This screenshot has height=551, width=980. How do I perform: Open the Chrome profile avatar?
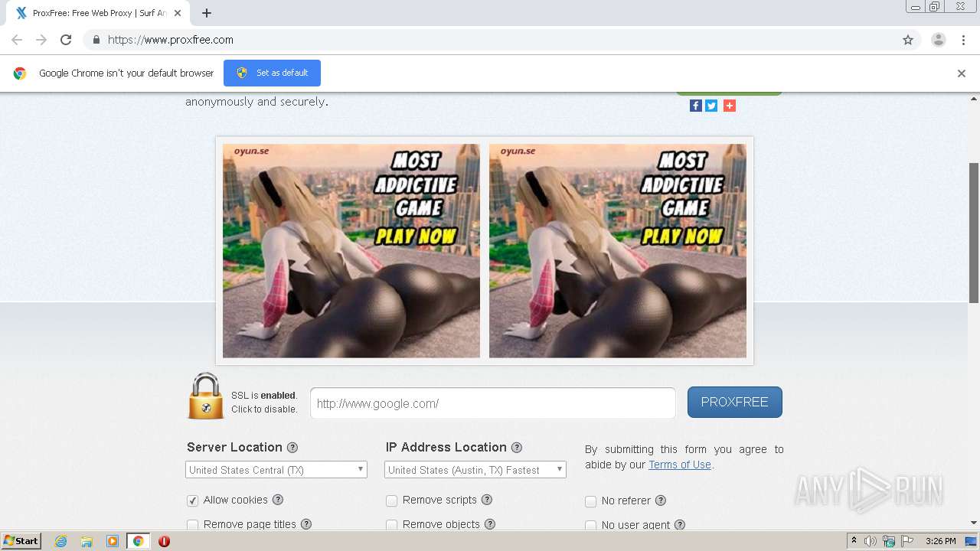(x=939, y=40)
